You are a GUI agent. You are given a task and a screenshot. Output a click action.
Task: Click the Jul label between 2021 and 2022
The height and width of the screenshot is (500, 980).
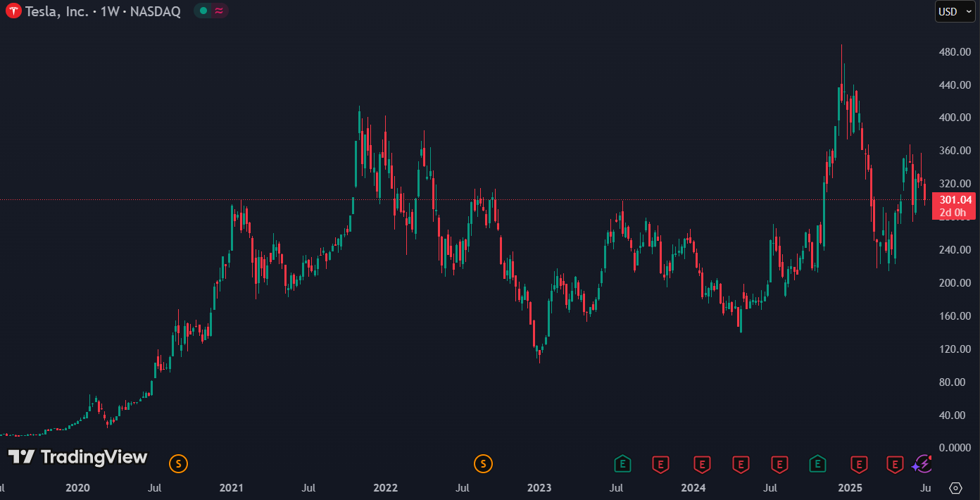[308, 488]
